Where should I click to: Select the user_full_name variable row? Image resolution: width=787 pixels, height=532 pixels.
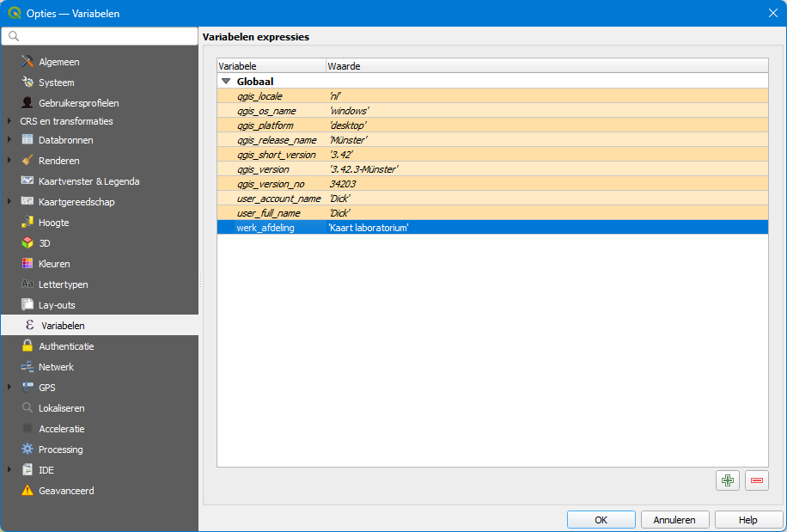pos(492,213)
